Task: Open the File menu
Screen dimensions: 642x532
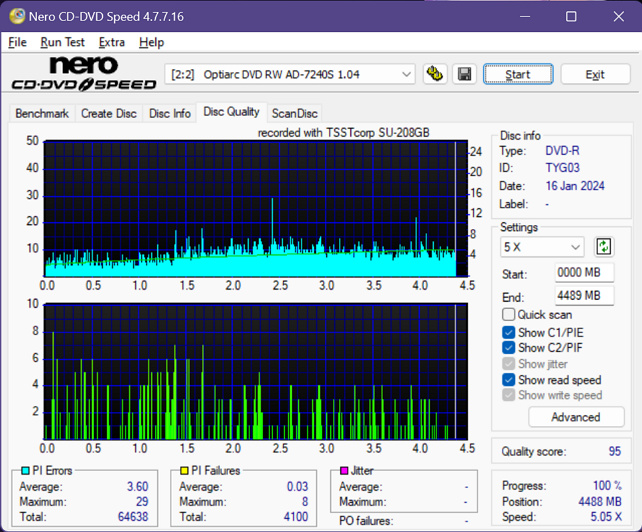Action: [17, 42]
